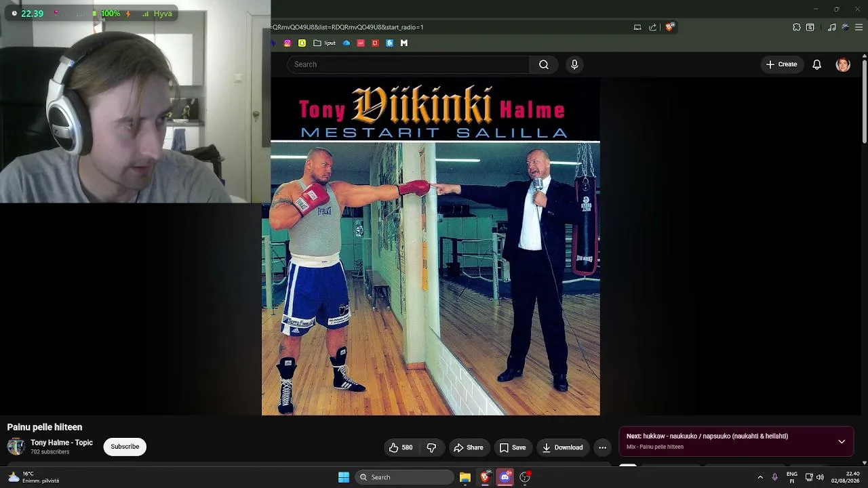Viewport: 868px width, 488px height.
Task: Click the share page icon in address bar
Action: click(652, 27)
